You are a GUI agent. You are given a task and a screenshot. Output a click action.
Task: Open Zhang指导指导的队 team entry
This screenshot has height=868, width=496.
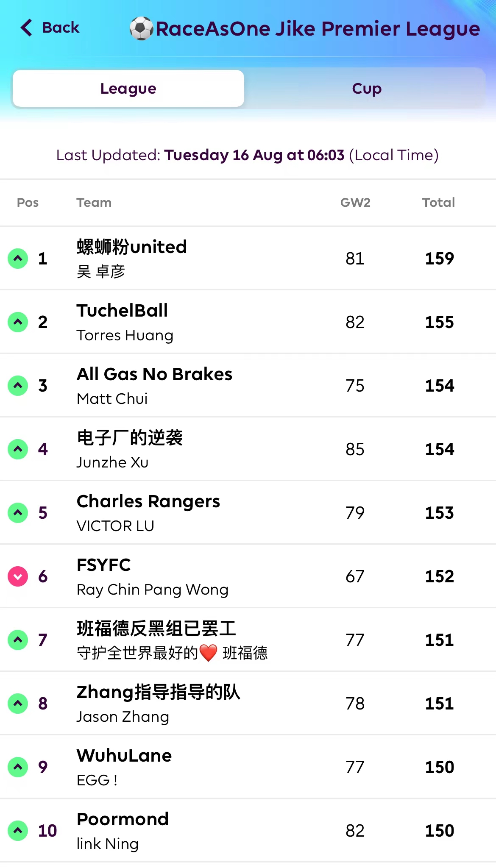click(x=158, y=692)
